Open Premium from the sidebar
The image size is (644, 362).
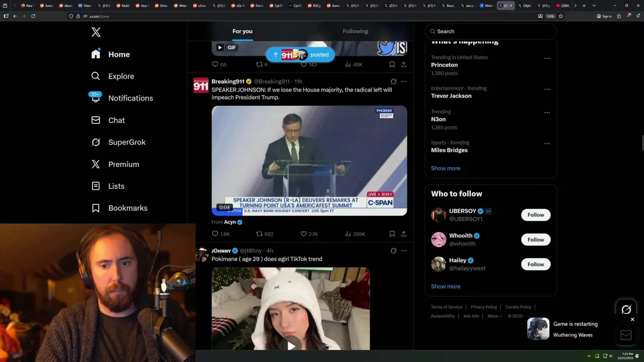115,164
